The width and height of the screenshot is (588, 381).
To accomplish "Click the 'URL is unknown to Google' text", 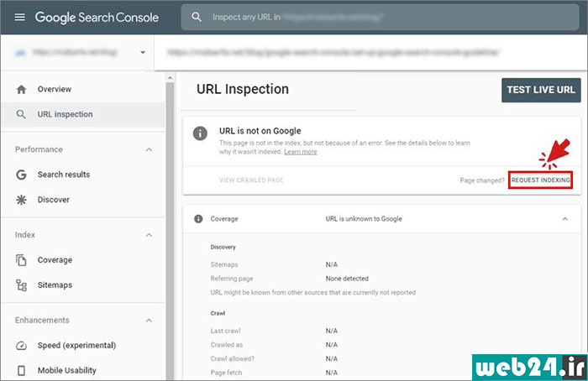I will [364, 219].
